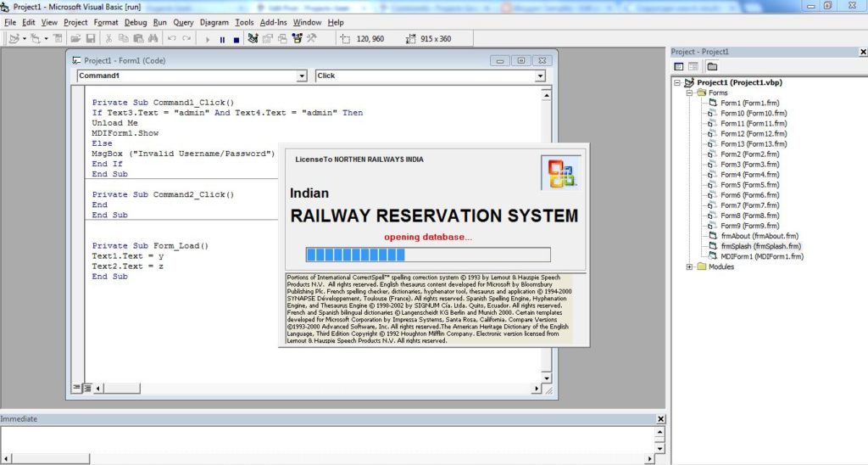Click the Open Project folder icon
Screen dimensions: 868x465
tap(75, 39)
